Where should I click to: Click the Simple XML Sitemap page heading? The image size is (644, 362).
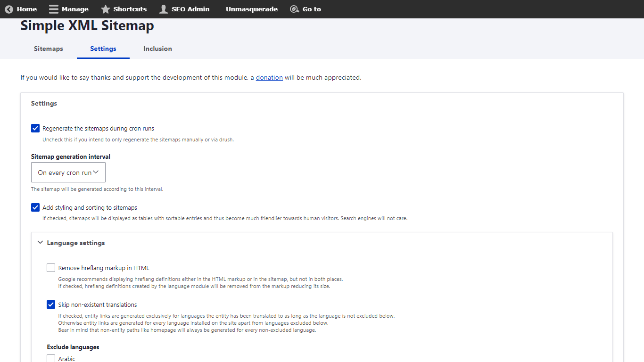point(87,26)
